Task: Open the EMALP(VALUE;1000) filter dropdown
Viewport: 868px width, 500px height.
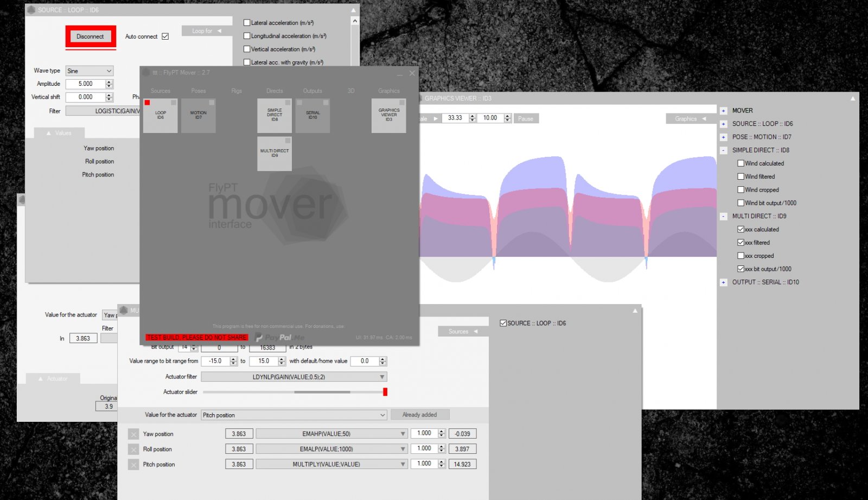Action: 331,449
